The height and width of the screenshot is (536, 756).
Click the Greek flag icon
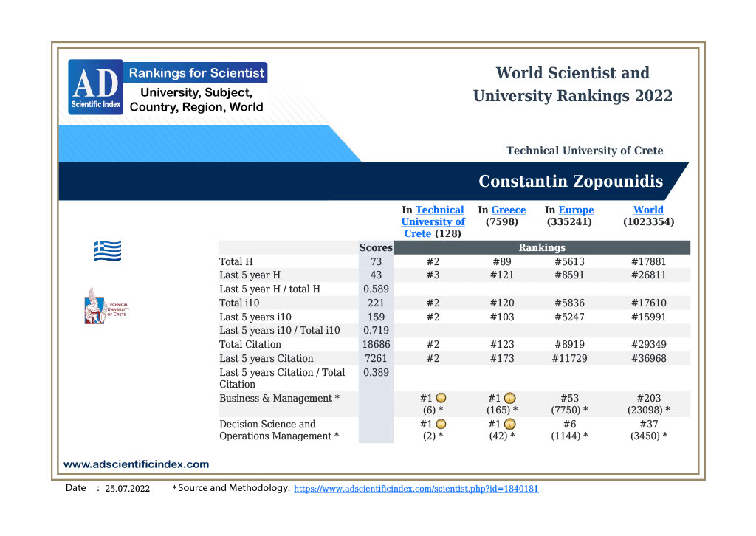(x=107, y=251)
